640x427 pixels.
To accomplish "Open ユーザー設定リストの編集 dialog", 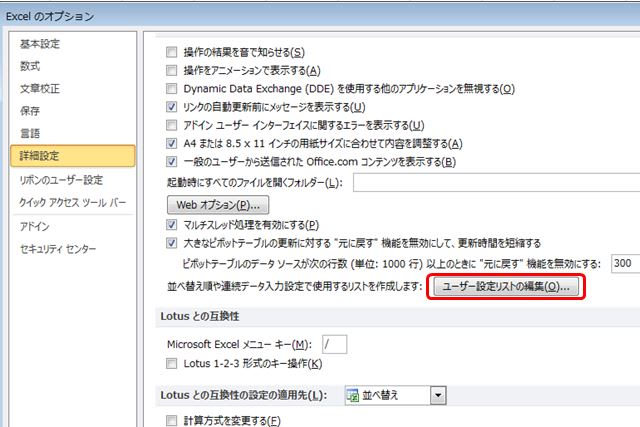I will pos(505,287).
